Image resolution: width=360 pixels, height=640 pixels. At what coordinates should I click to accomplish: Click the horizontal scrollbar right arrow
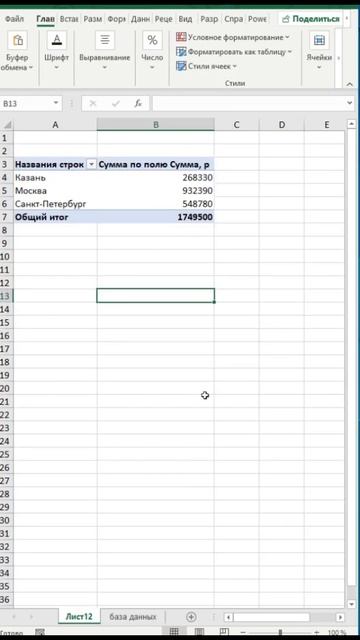coord(340,617)
